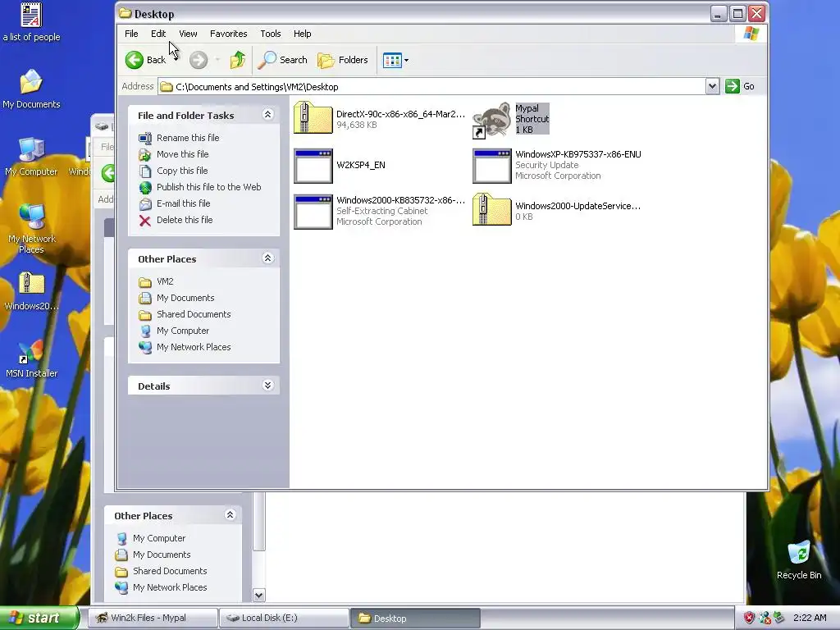Open the Address bar dropdown arrow
The width and height of the screenshot is (840, 630).
coord(712,86)
